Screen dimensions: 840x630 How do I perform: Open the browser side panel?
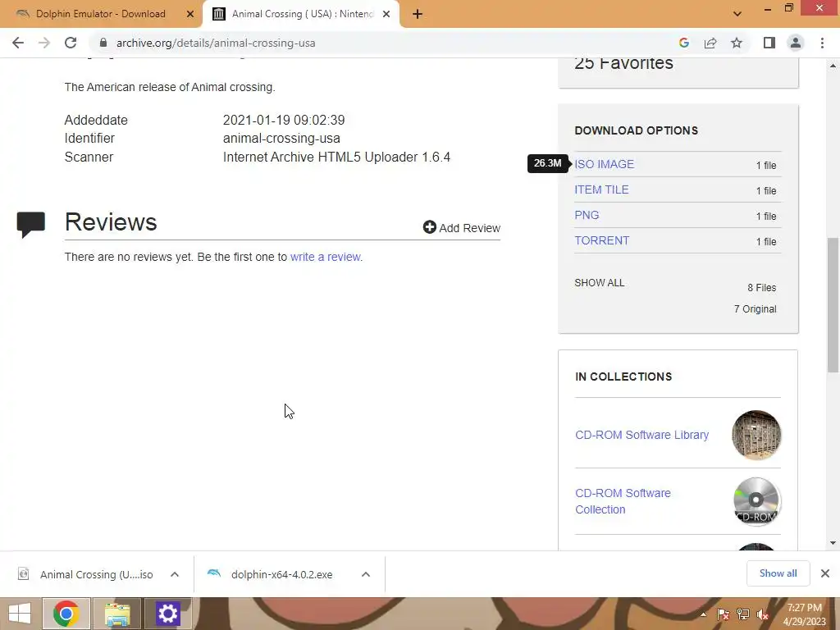click(769, 43)
